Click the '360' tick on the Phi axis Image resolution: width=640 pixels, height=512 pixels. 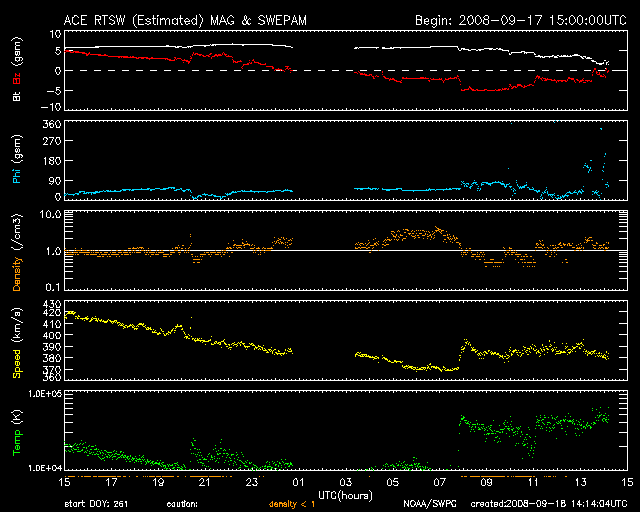(52, 124)
